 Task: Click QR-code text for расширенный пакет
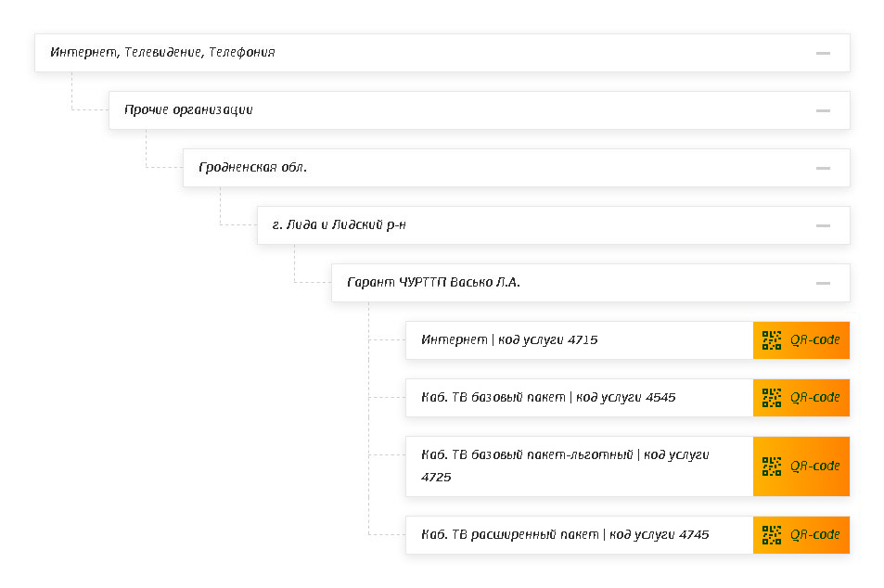814,535
